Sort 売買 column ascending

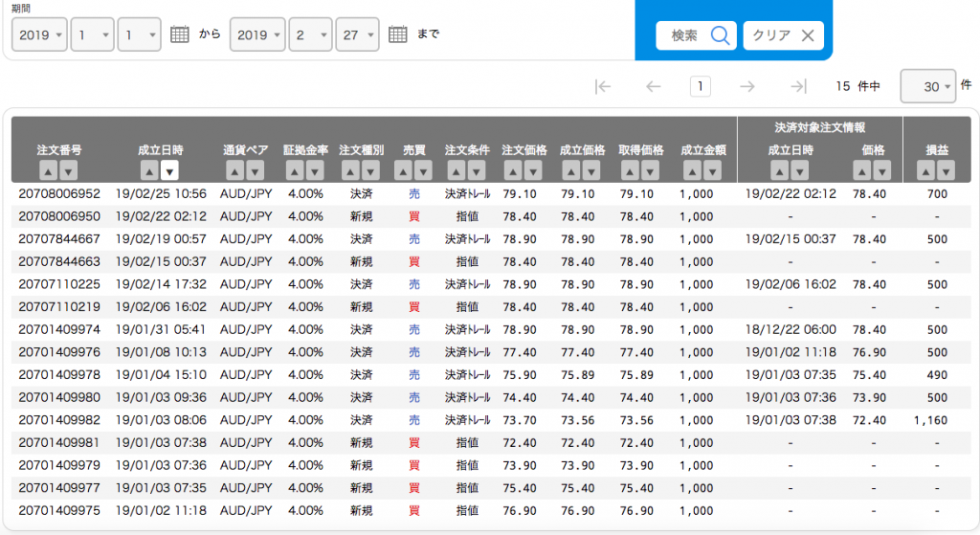404,170
